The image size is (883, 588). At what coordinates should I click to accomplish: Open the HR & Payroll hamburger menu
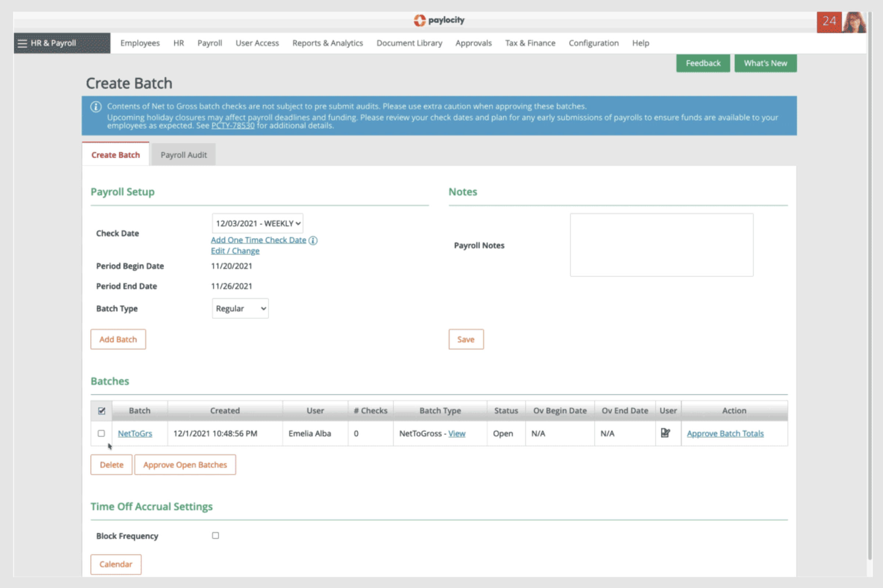22,43
